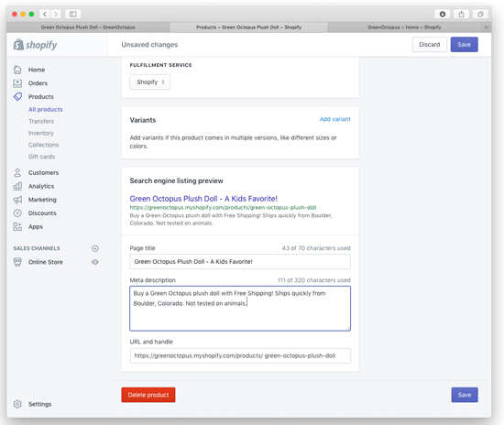Click the Home house icon in sidebar
This screenshot has width=504, height=425.
coord(17,70)
